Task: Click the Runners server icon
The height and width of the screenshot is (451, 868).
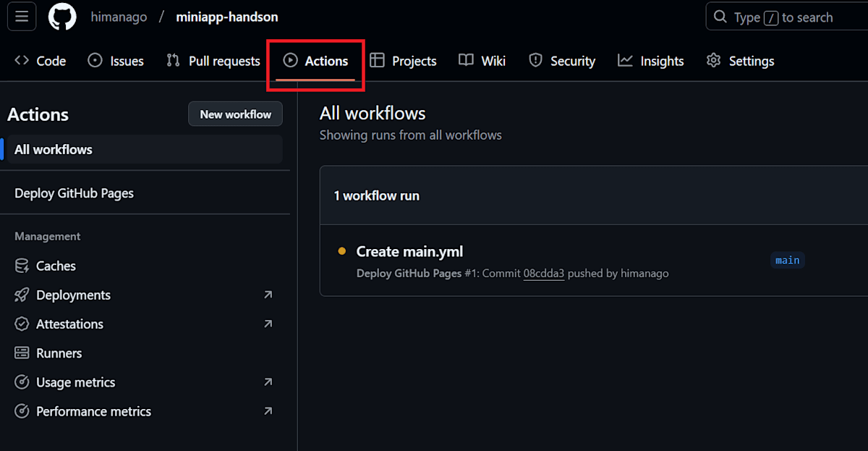Action: tap(22, 353)
